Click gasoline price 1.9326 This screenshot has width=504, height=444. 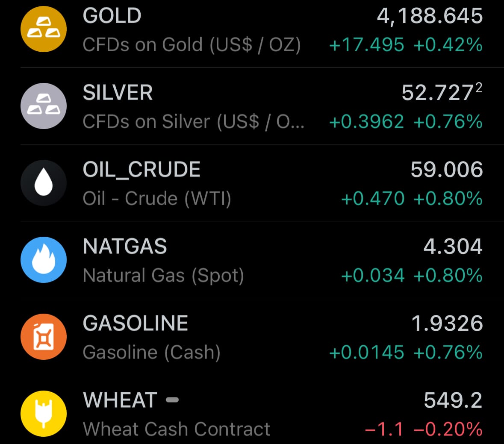(x=447, y=323)
